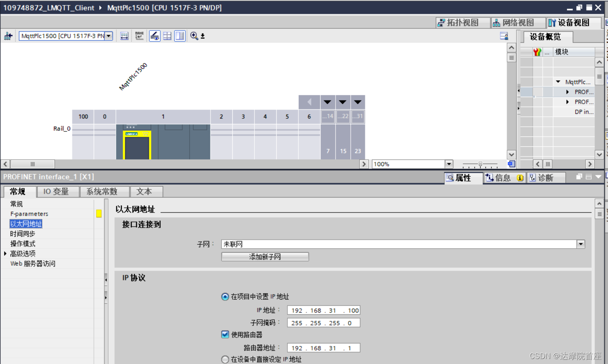The height and width of the screenshot is (364, 608).
Task: Open the 信息 inspector tab
Action: point(504,178)
